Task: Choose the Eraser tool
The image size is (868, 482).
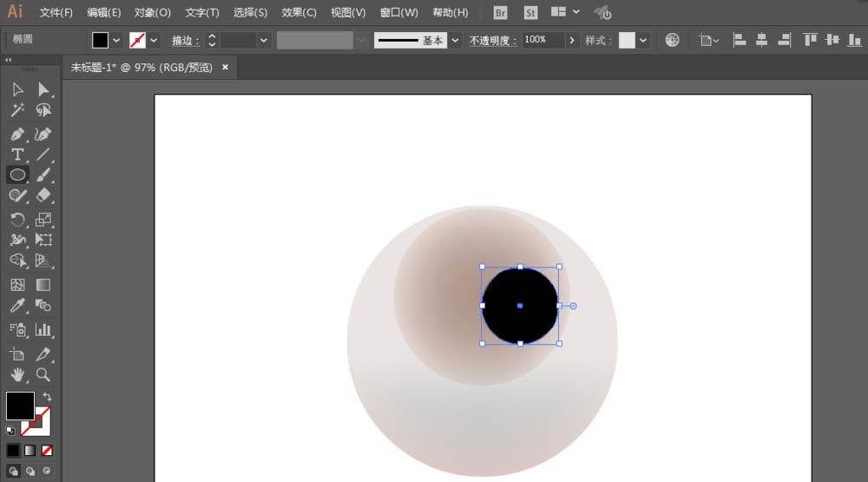Action: [x=43, y=195]
